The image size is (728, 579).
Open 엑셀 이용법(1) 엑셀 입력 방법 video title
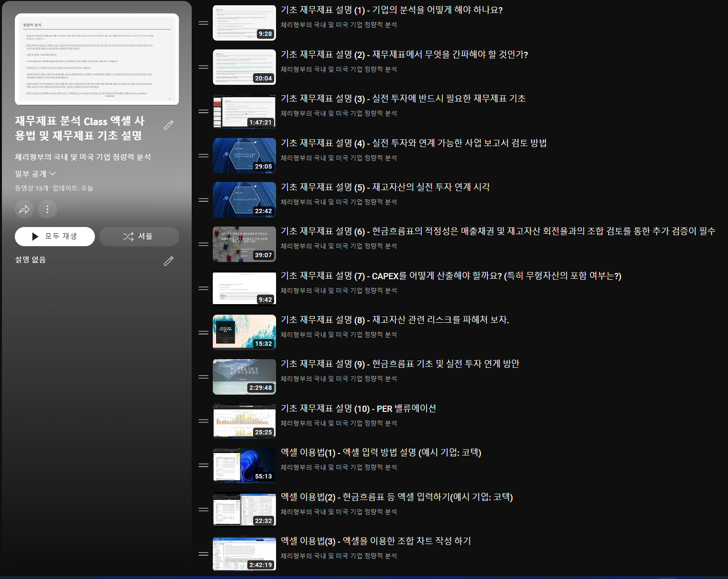tap(381, 453)
